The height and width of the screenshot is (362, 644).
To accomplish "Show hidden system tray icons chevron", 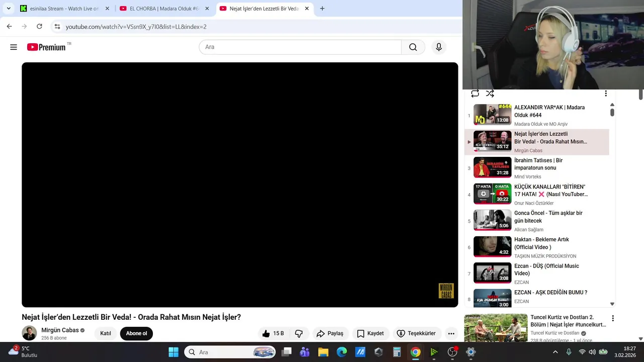I will coord(555,352).
